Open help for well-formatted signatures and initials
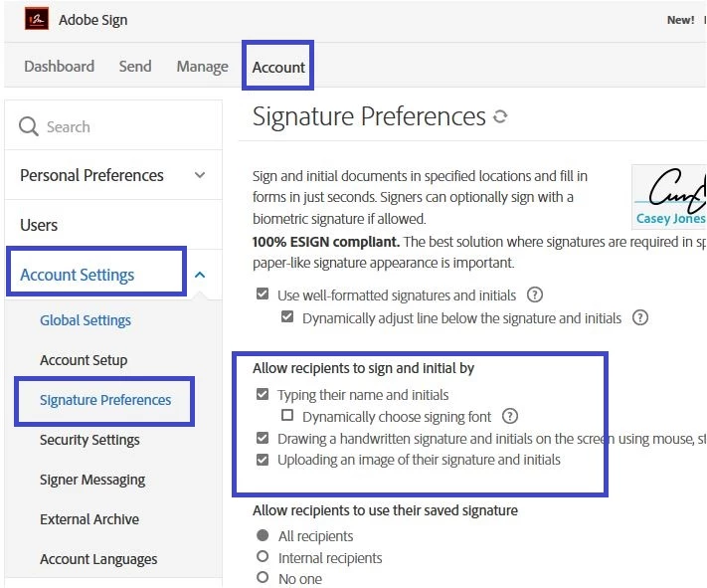The width and height of the screenshot is (707, 588). (534, 294)
